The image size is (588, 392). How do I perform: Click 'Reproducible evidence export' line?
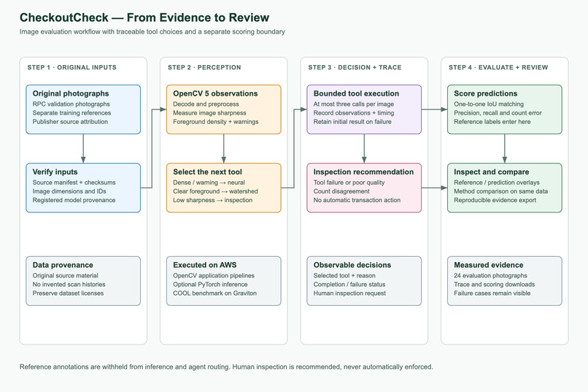(495, 200)
